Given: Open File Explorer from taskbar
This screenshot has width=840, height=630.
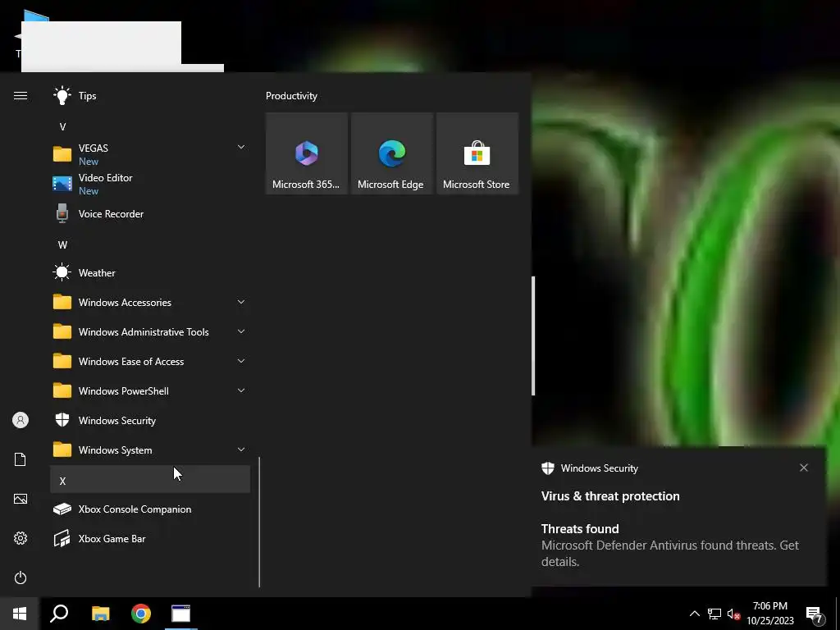Looking at the screenshot, I should [100, 614].
